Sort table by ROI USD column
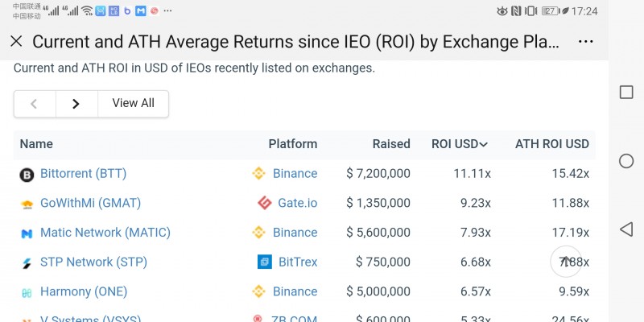644x322 pixels. (x=459, y=144)
